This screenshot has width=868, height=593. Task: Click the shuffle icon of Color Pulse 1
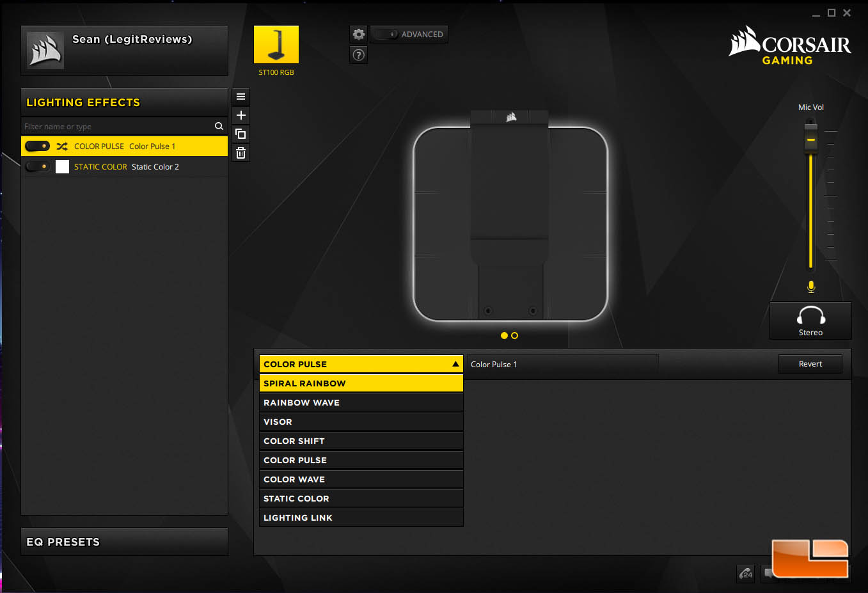(x=62, y=146)
